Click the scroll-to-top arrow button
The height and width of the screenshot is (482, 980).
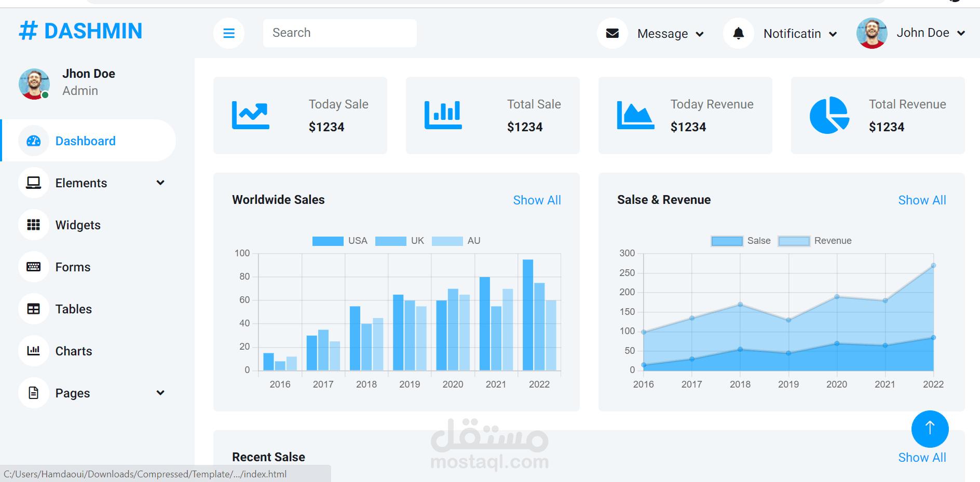(930, 429)
